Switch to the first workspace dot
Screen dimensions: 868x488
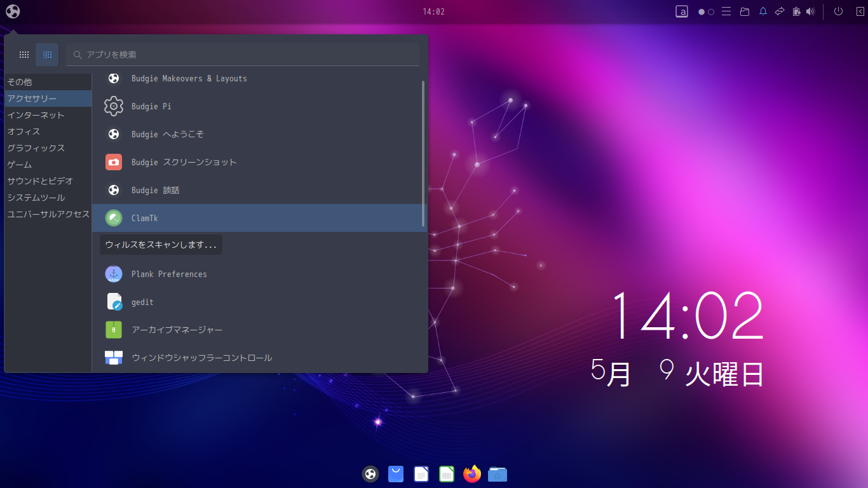[702, 11]
